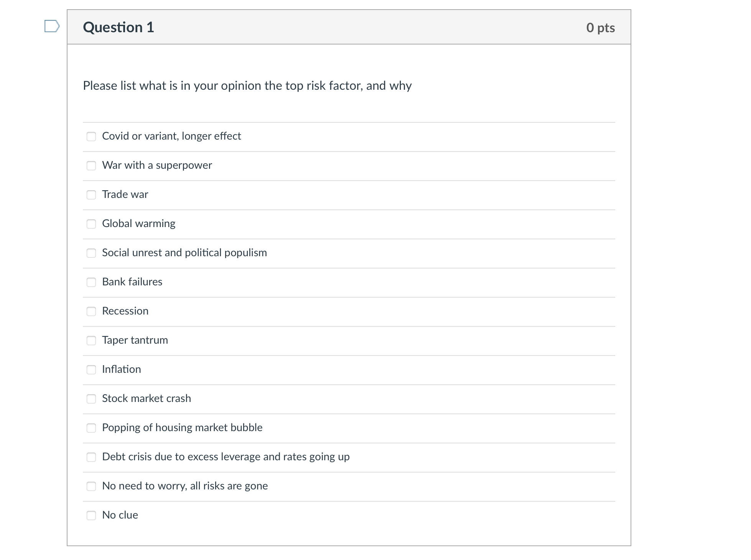
Task: Check "No need to worry, all risks are gone"
Action: coord(91,486)
